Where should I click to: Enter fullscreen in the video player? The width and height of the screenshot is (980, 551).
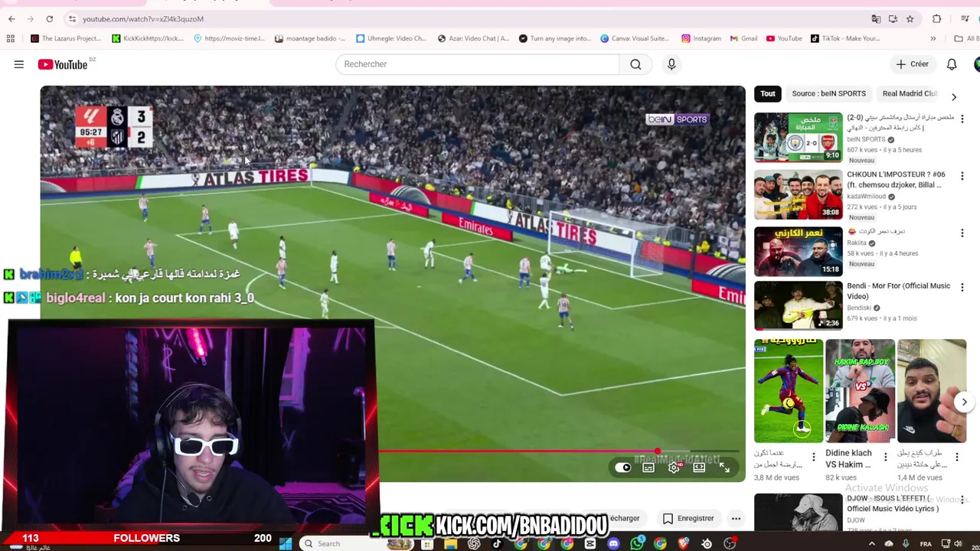pyautogui.click(x=724, y=468)
